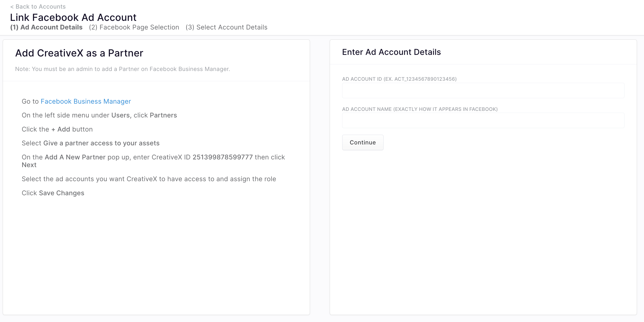Select the Select Account Details step tab

click(x=226, y=27)
